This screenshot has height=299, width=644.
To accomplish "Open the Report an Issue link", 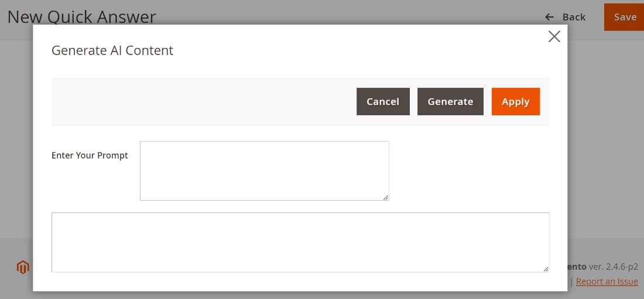I will (x=607, y=281).
